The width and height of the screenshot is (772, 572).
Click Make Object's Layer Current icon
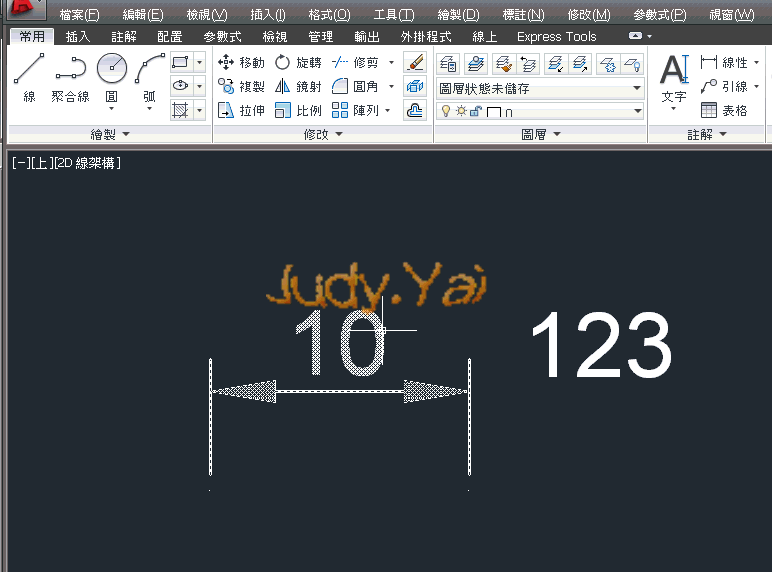click(476, 64)
